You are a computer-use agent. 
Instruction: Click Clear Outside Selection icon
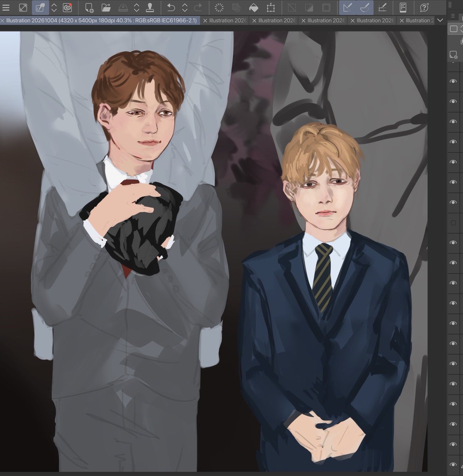pyautogui.click(x=236, y=8)
